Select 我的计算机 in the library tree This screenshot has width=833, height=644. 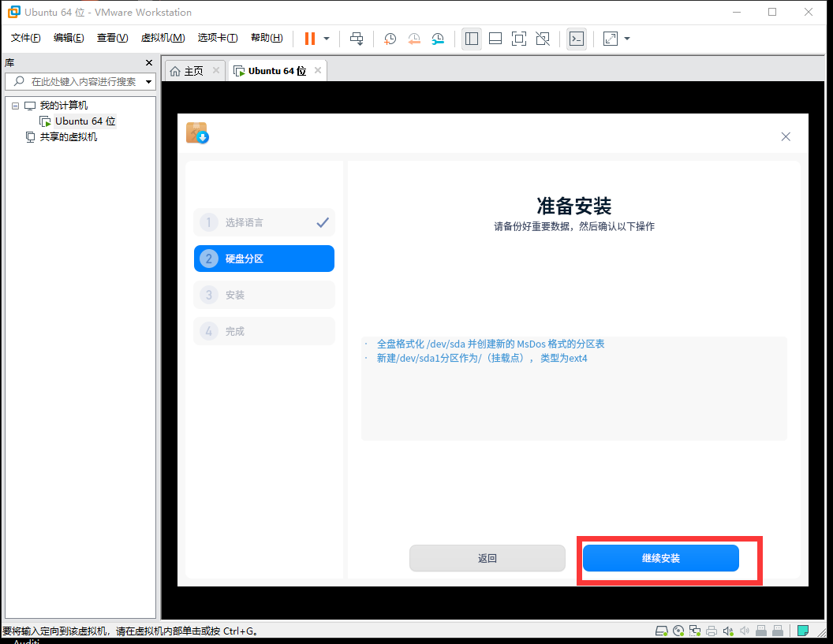click(x=64, y=105)
